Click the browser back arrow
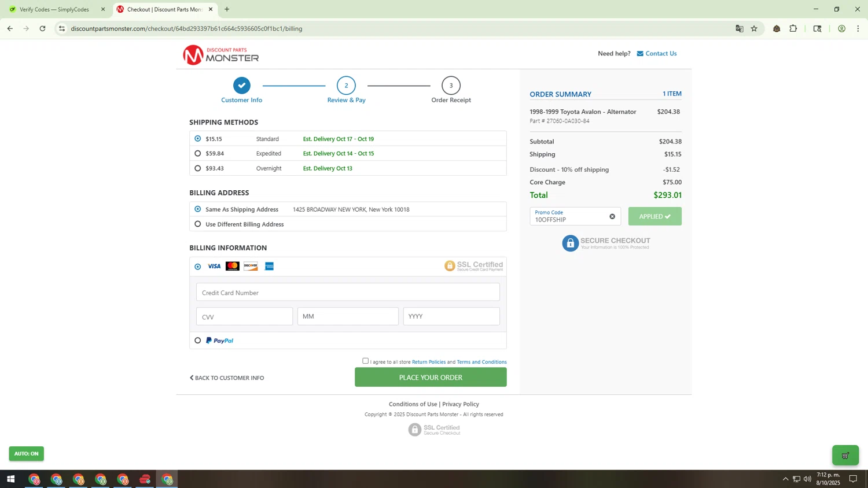 10,28
